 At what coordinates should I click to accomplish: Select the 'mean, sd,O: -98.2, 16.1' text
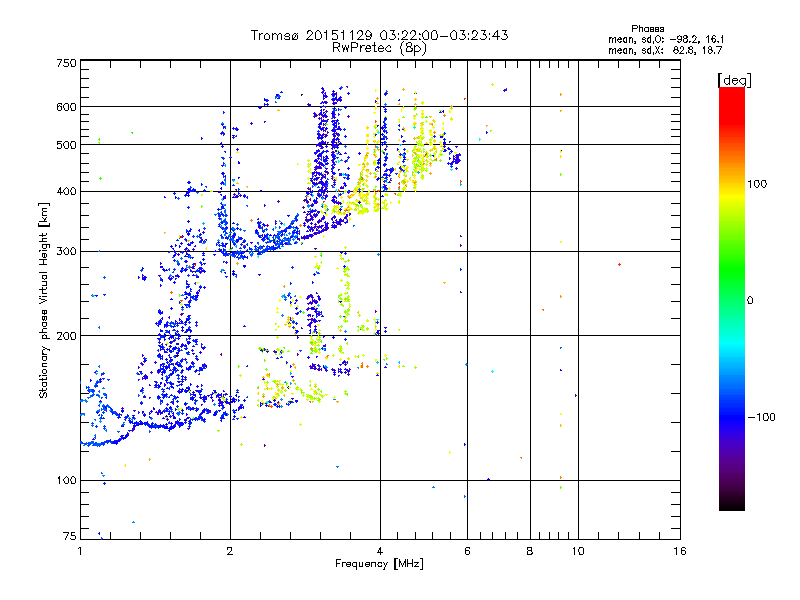666,39
